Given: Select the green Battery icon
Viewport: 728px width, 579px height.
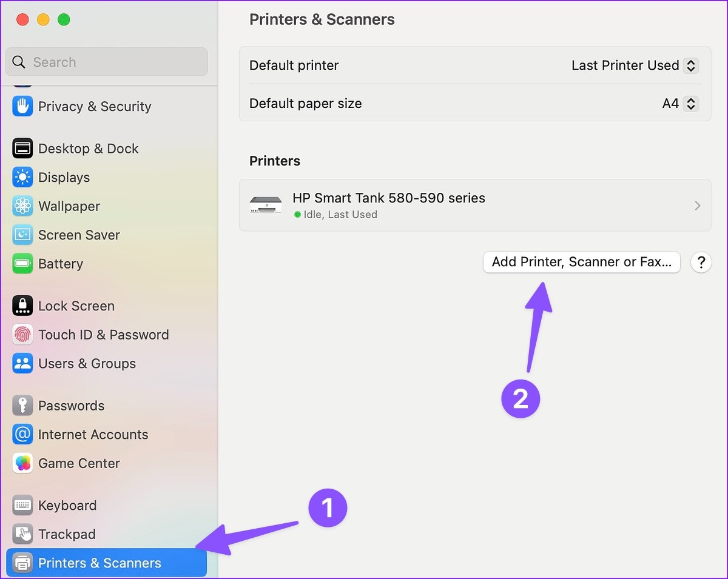Looking at the screenshot, I should 22,264.
